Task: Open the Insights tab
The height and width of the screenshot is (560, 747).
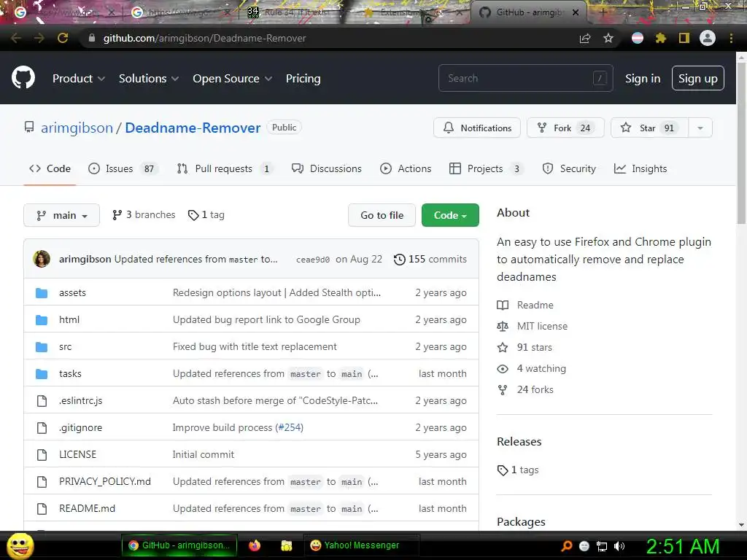Action: (640, 168)
